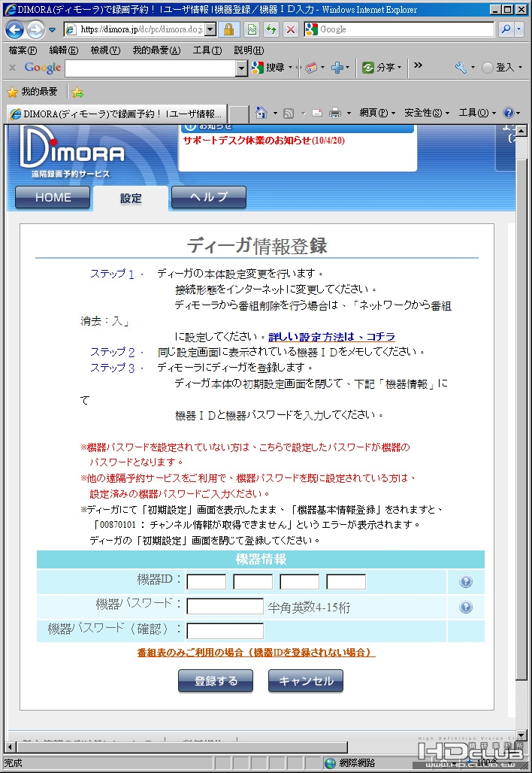This screenshot has width=532, height=773.
Task: Click the DIMORA logo
Action: point(72,152)
